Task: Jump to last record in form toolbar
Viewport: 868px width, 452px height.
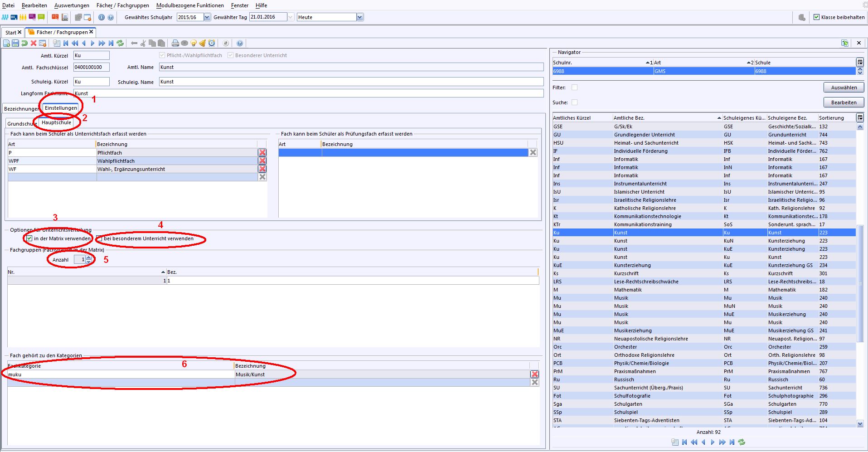Action: 111,43
